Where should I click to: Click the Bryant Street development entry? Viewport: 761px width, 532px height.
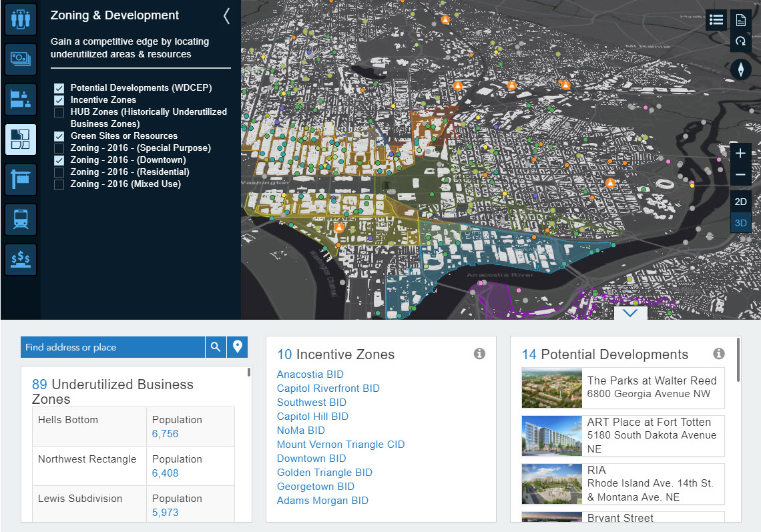coord(623,517)
